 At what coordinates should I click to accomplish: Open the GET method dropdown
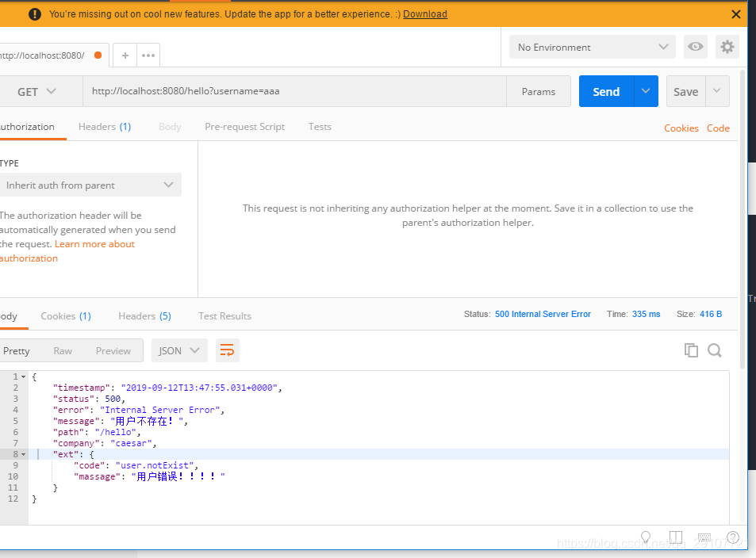tap(37, 92)
